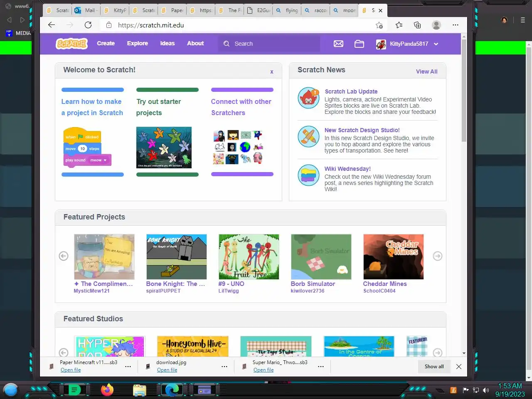Image resolution: width=532 pixels, height=399 pixels.
Task: Open Learn how to make a project link
Action: [92, 107]
